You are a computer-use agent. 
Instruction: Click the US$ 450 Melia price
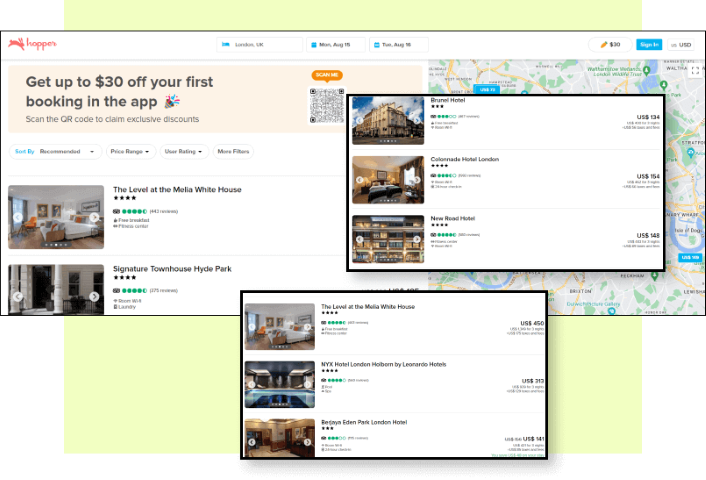click(532, 323)
